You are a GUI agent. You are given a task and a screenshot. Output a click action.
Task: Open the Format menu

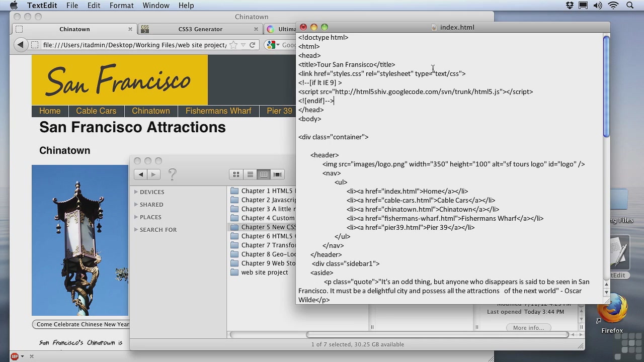pyautogui.click(x=121, y=6)
